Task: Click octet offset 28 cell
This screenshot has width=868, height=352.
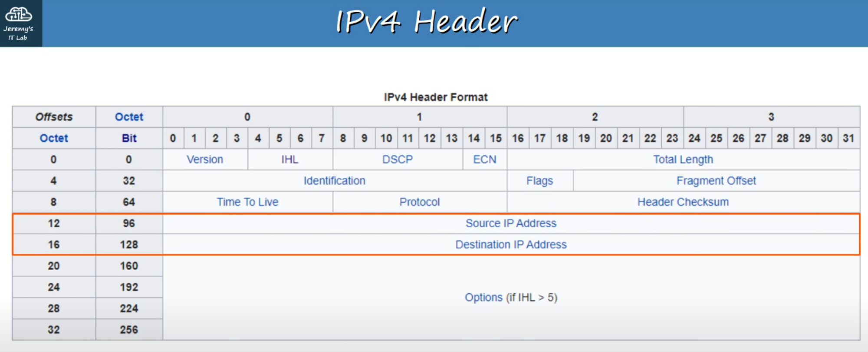Action: pos(54,309)
